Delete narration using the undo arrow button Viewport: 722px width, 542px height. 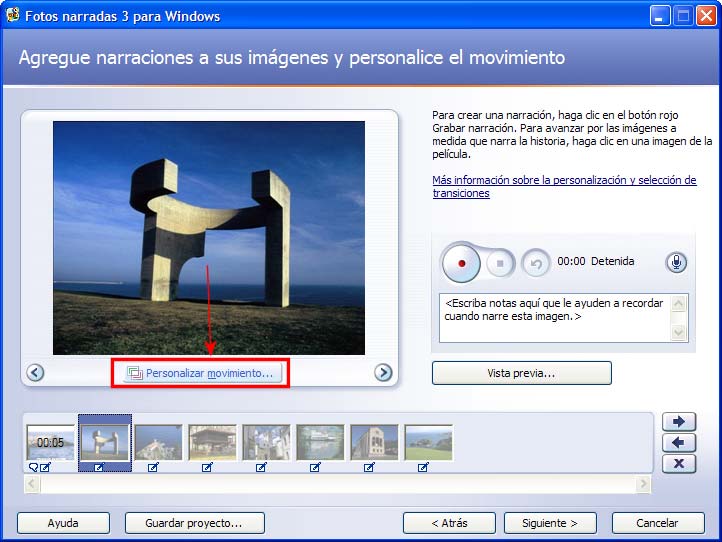[x=536, y=263]
